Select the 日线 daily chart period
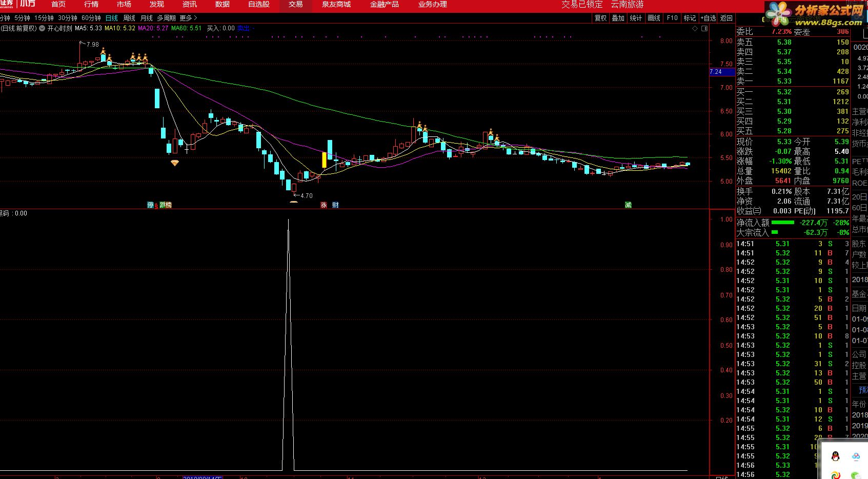The width and height of the screenshot is (868, 479). [112, 18]
